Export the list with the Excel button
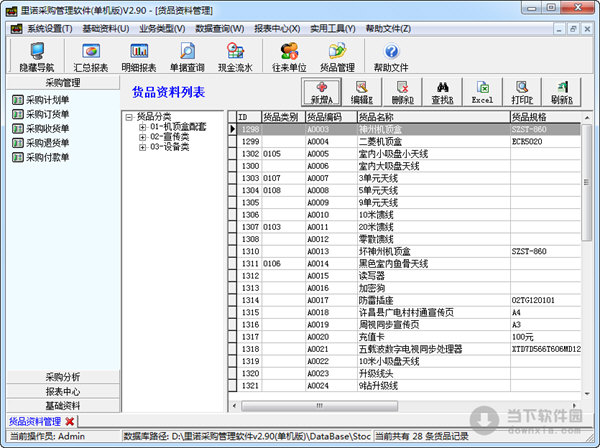Image resolution: width=600 pixels, height=448 pixels. coord(482,93)
